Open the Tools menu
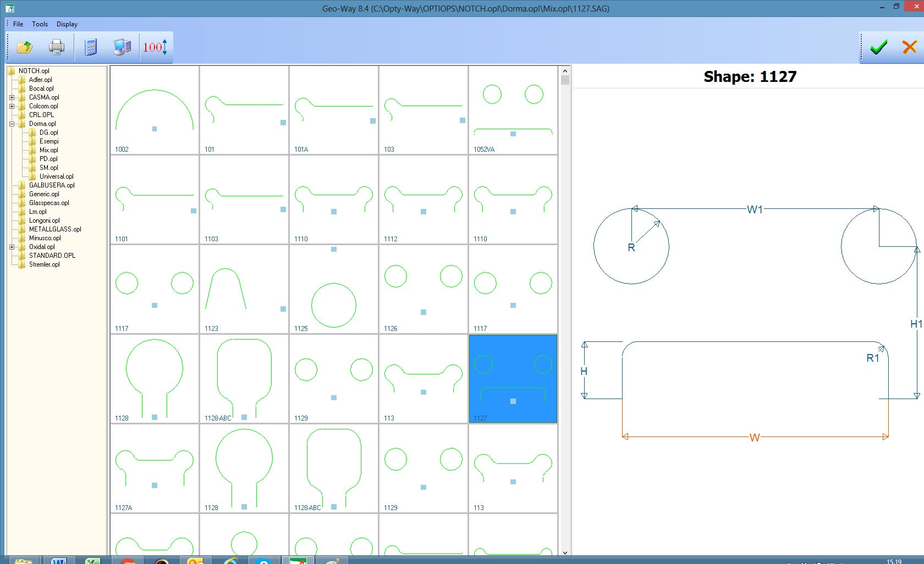Image resolution: width=924 pixels, height=564 pixels. 40,24
